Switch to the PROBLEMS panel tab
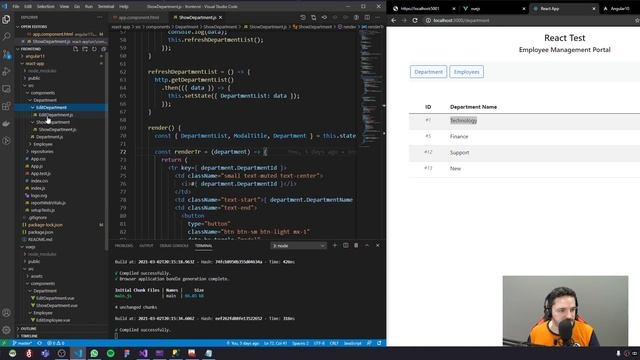The image size is (640, 360). (x=124, y=246)
